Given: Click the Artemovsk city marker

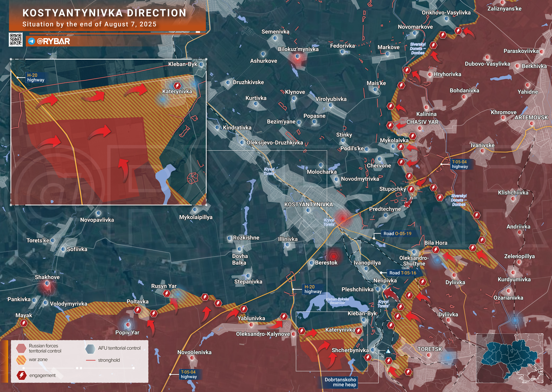Looking at the screenshot, I should pos(532,124).
